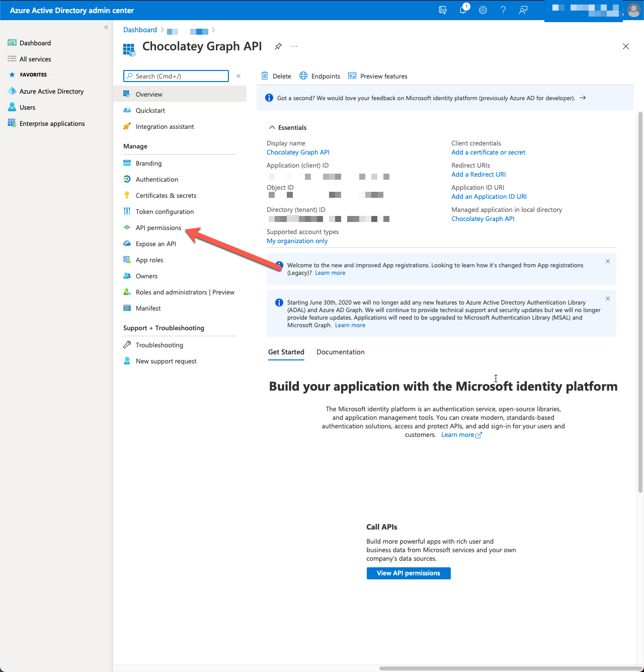Open the directory and subscription filter icon

443,10
